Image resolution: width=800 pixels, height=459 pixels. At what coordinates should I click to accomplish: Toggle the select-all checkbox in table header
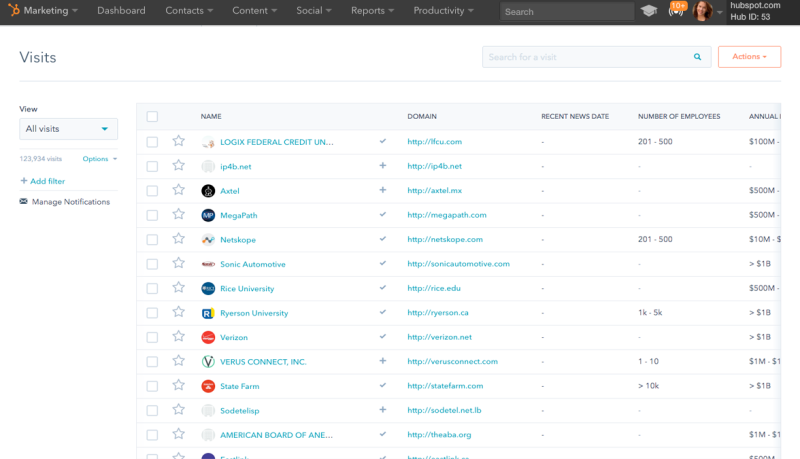[x=152, y=116]
